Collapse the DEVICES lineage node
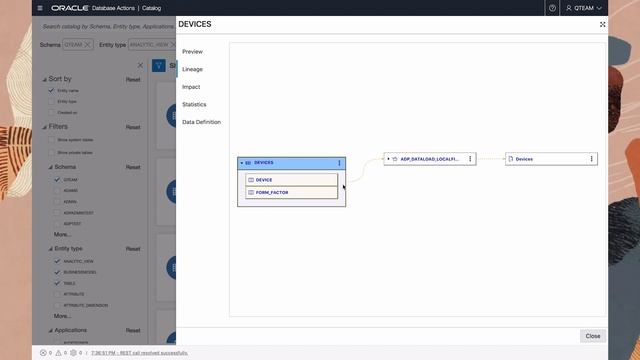 pyautogui.click(x=242, y=163)
